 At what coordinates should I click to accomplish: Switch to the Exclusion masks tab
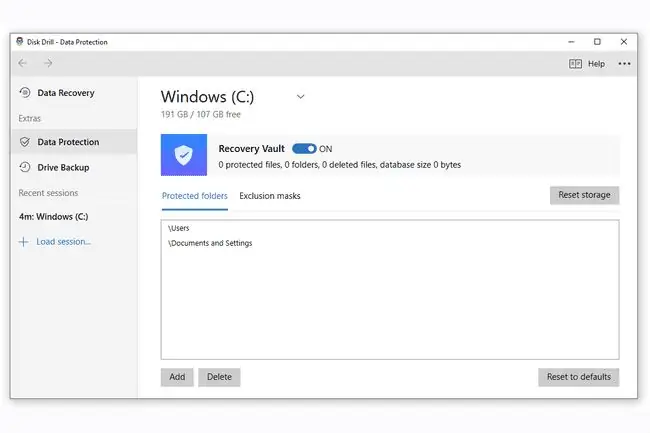pos(270,196)
